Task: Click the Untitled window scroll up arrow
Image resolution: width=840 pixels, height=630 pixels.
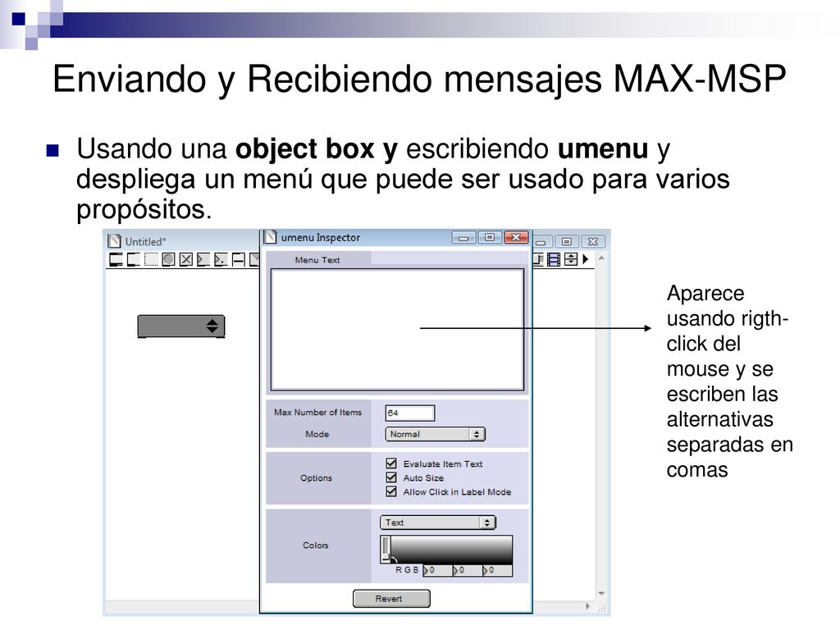Action: [601, 258]
